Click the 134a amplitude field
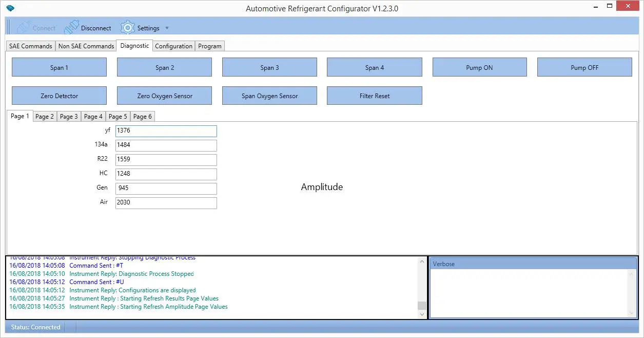 (166, 145)
